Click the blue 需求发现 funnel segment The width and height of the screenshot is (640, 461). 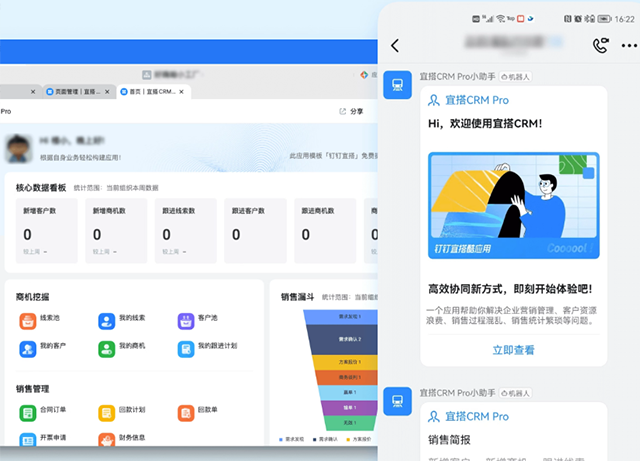[x=342, y=317]
